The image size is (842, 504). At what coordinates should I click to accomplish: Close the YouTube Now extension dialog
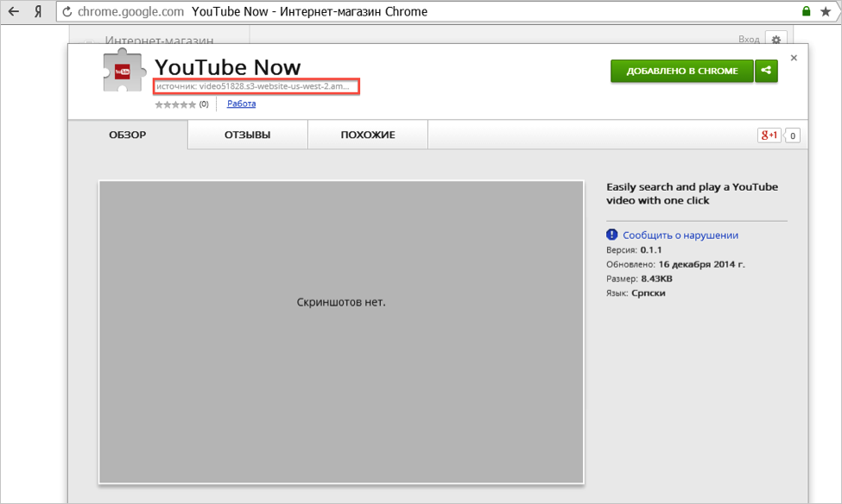(x=794, y=58)
